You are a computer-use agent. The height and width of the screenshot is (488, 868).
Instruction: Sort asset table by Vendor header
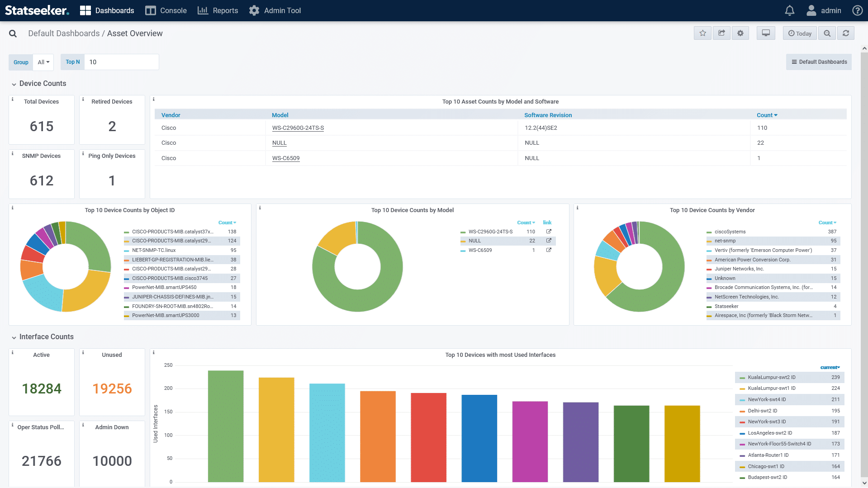[x=171, y=115]
